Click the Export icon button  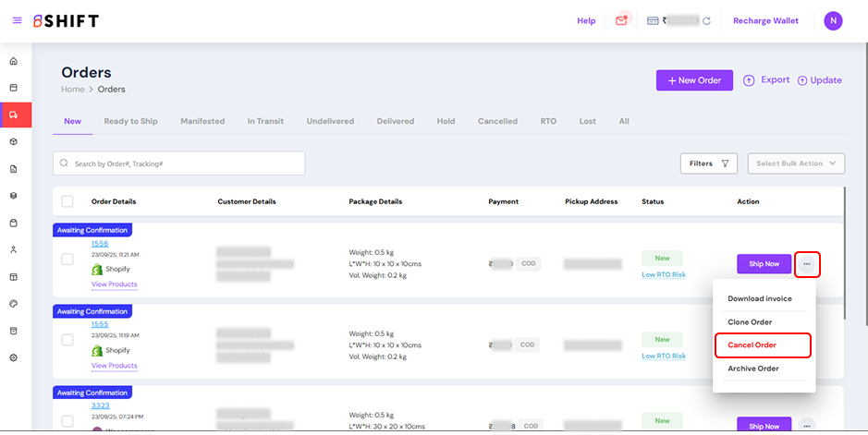750,80
